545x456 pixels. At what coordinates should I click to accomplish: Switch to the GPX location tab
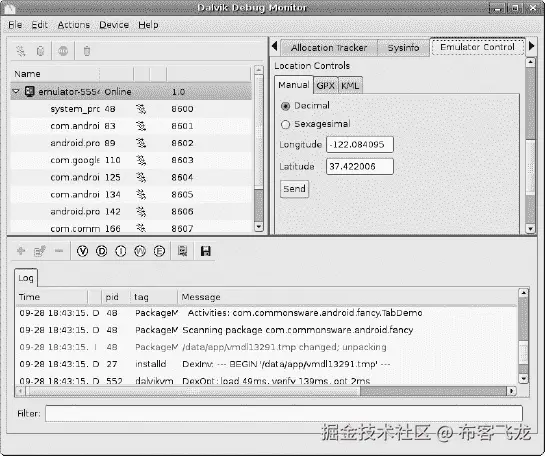pyautogui.click(x=325, y=86)
